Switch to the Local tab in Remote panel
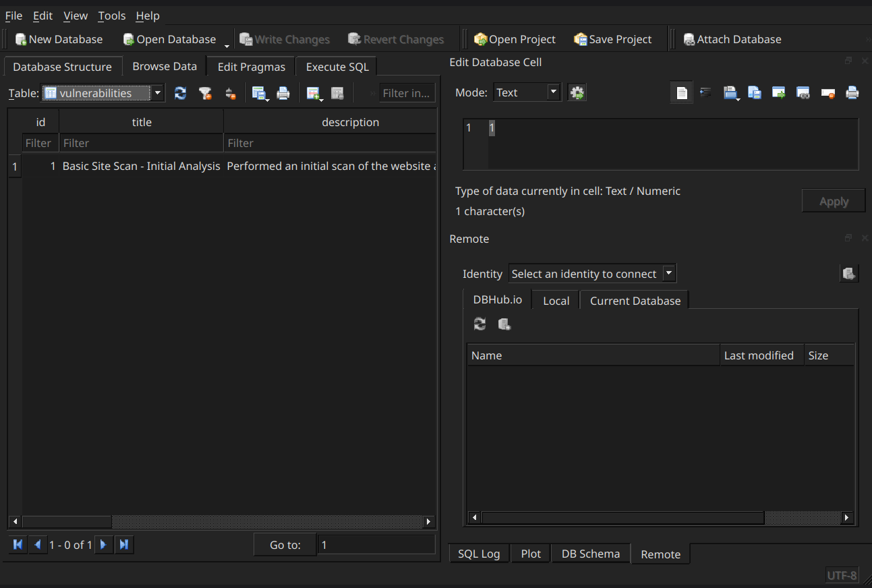 coord(556,301)
